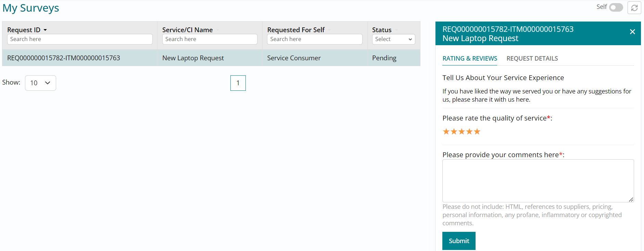Open the Status Select dropdown
The image size is (644, 251).
[x=393, y=39]
